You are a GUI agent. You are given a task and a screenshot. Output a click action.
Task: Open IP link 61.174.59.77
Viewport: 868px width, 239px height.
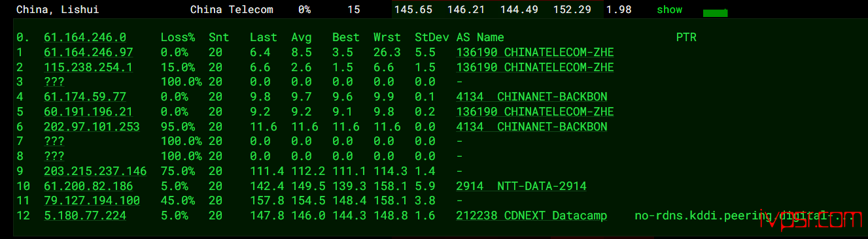[85, 97]
